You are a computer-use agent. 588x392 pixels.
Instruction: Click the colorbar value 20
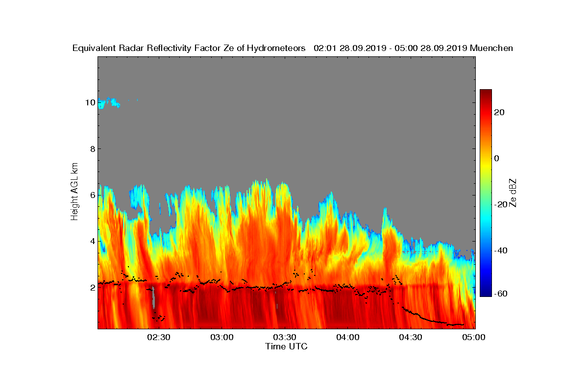coord(500,112)
